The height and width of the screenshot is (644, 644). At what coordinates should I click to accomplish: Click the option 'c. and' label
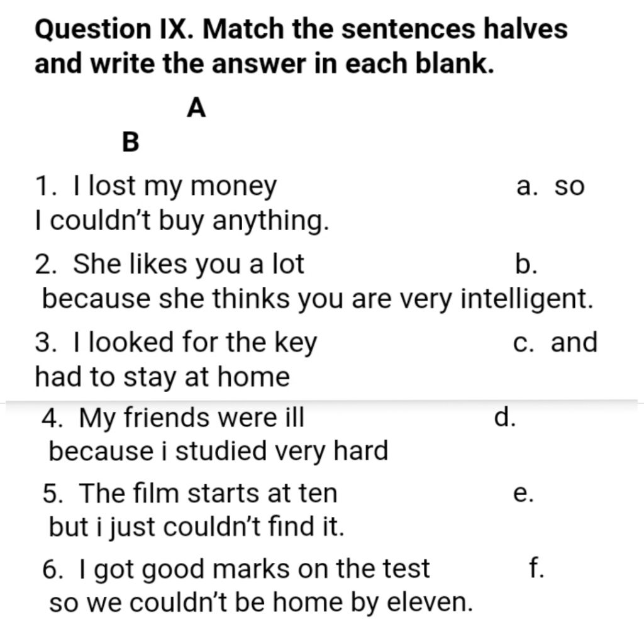point(555,342)
